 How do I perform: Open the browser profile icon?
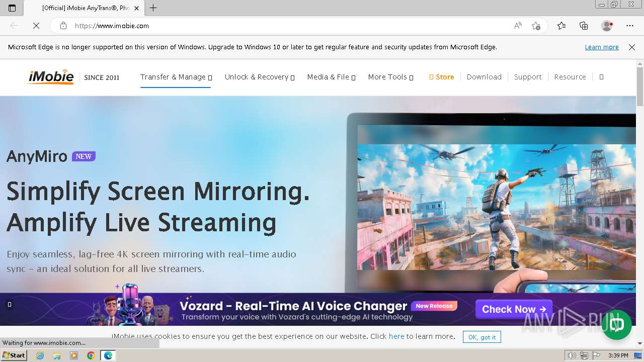(607, 26)
